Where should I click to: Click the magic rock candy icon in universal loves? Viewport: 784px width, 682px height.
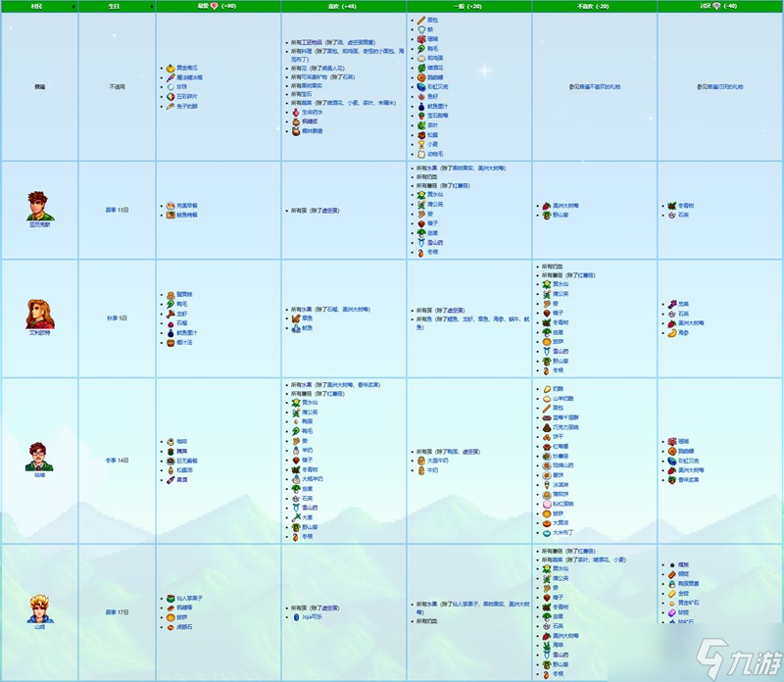click(171, 77)
